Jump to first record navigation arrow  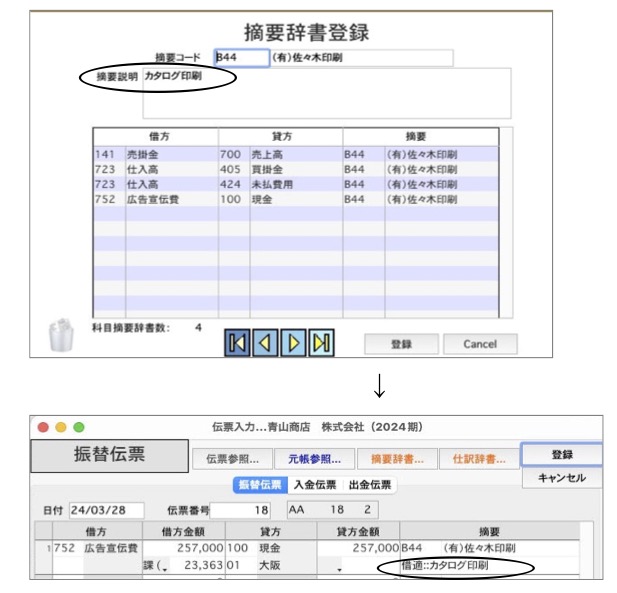pos(238,343)
